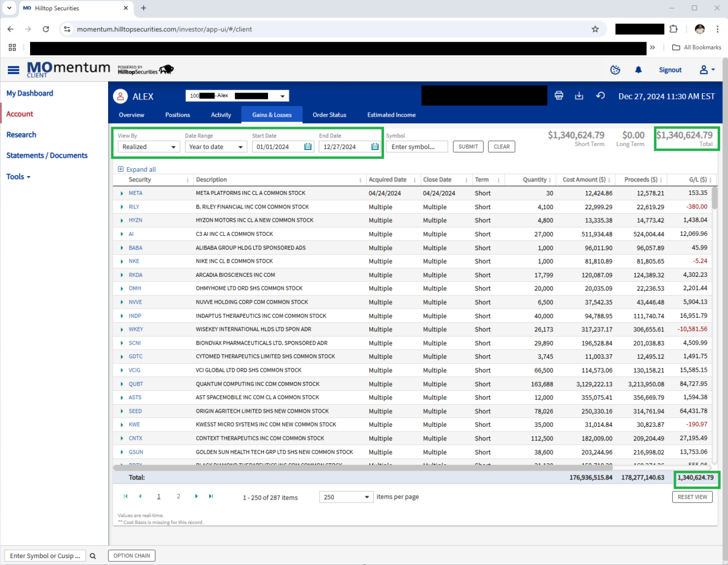Image resolution: width=728 pixels, height=565 pixels.
Task: Open the Estimated Income tab
Action: [x=391, y=115]
